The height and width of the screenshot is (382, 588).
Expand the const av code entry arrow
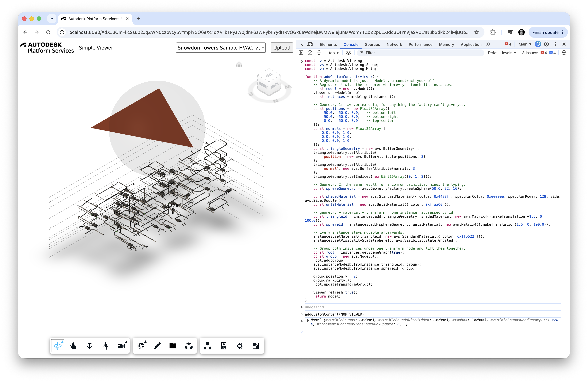point(302,61)
